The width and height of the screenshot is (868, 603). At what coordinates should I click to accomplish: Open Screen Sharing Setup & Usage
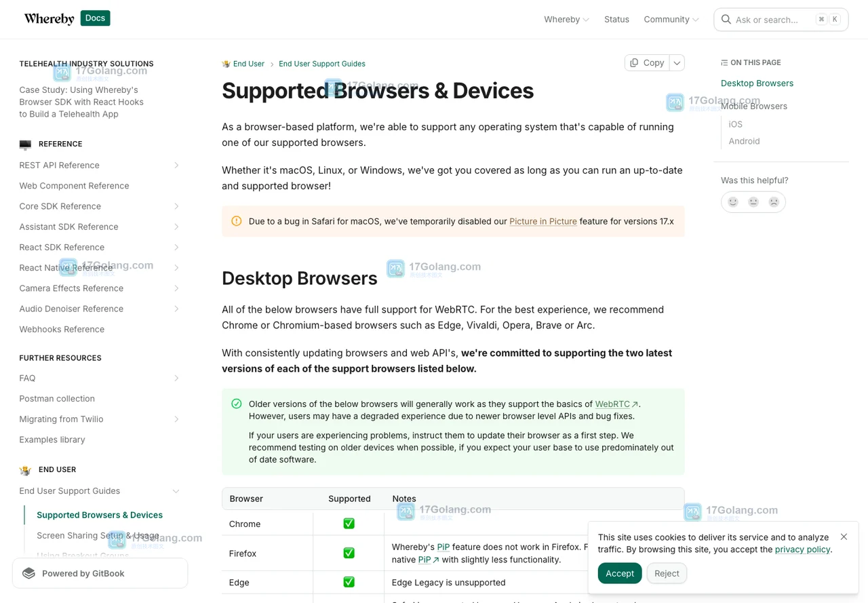(98, 536)
